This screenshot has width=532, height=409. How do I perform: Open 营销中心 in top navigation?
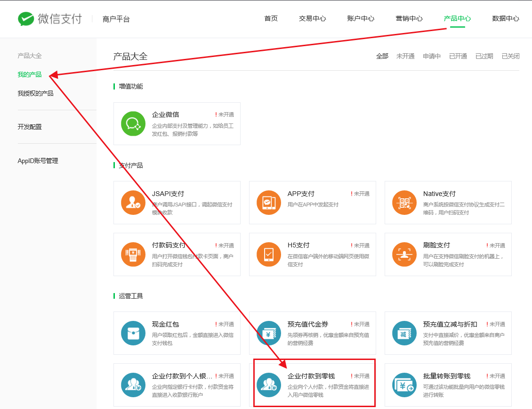(x=409, y=18)
